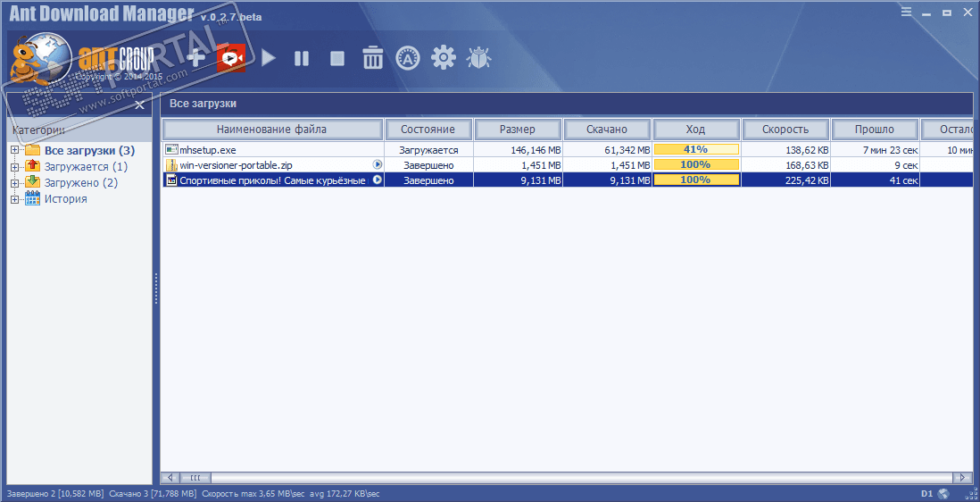Start downloads with the play button
Image resolution: width=980 pixels, height=502 pixels.
click(x=268, y=58)
